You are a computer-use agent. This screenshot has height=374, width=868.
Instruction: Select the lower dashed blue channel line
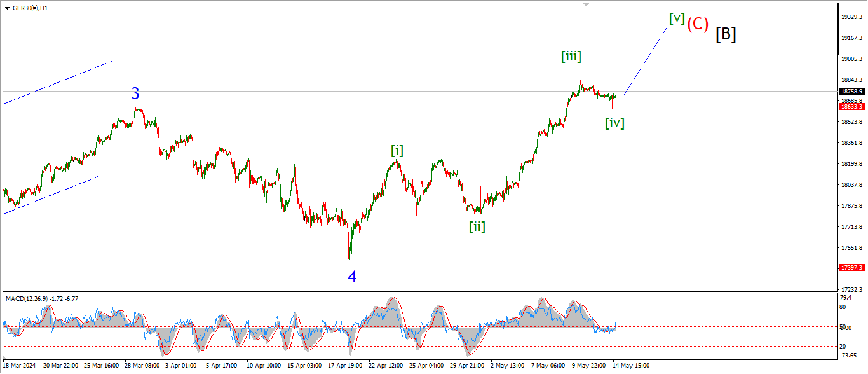(51, 195)
